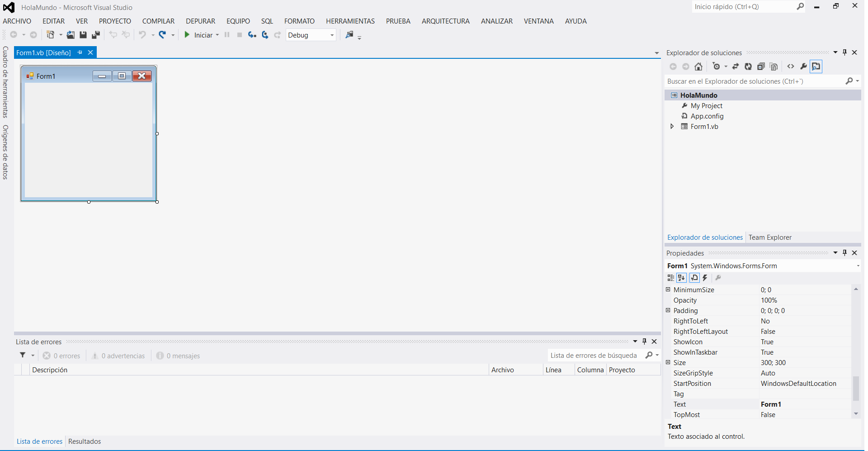Expand the Padding property
The image size is (868, 451).
point(668,310)
